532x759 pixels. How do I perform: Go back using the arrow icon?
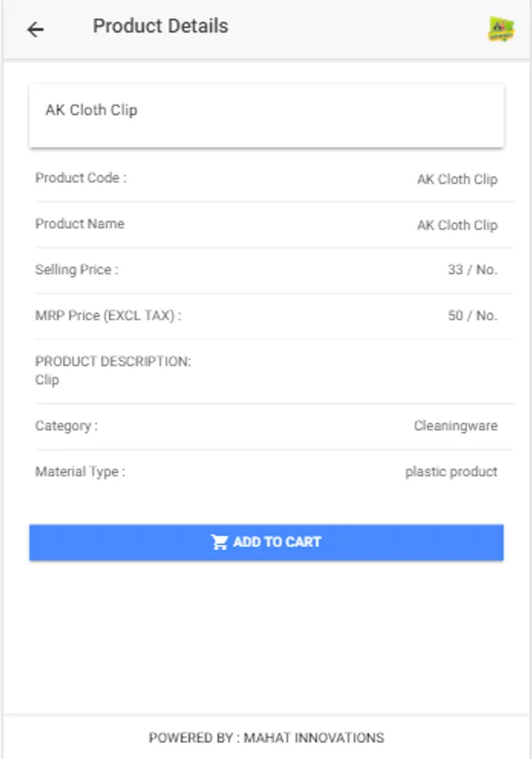pyautogui.click(x=35, y=30)
